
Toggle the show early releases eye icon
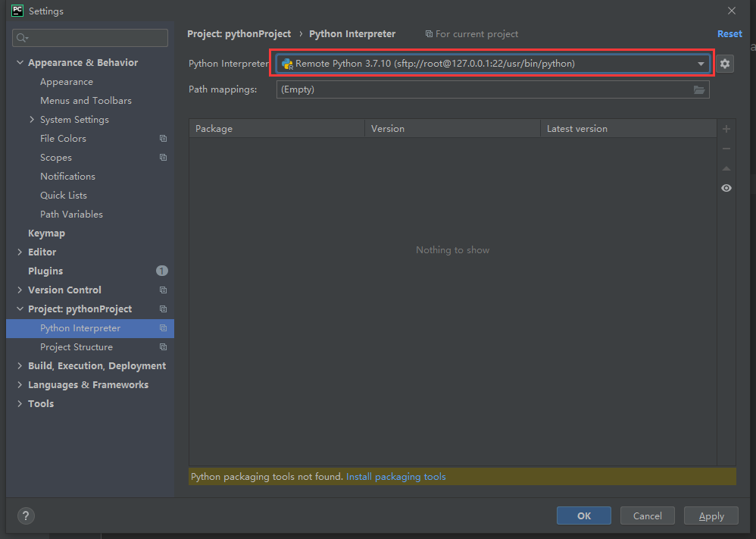726,188
